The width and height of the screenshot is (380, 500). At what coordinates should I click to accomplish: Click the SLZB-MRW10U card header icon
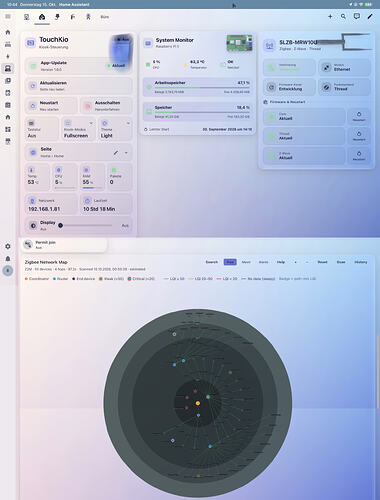coord(270,45)
